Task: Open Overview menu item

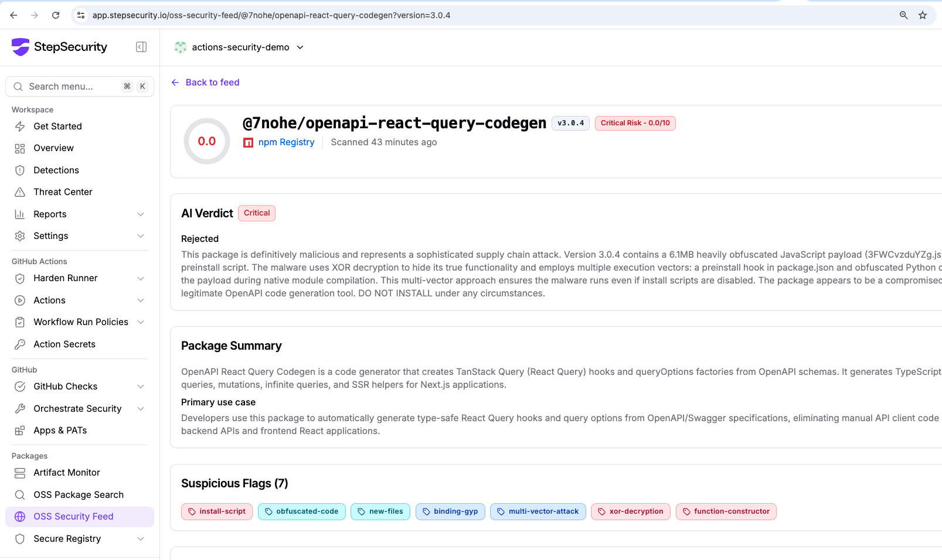Action: click(80, 148)
